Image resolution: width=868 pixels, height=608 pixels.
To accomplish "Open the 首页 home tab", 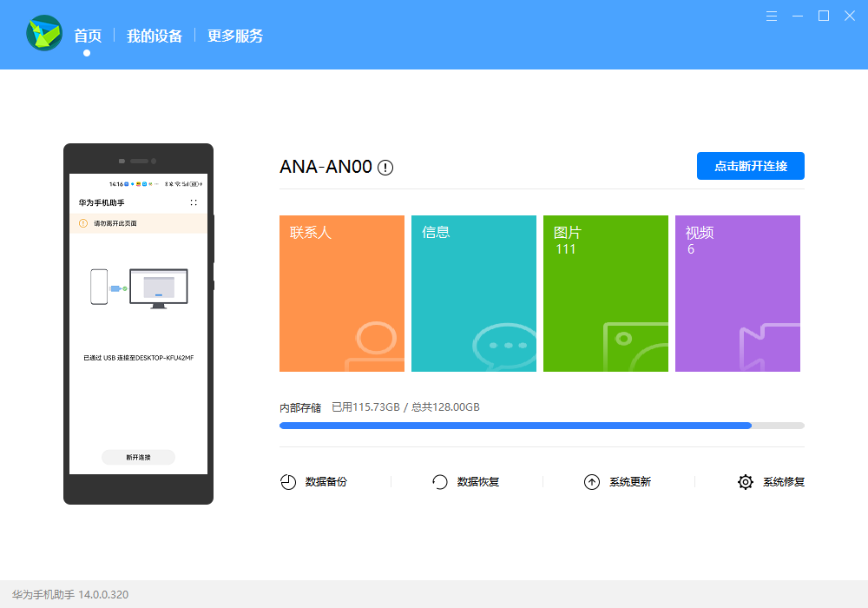I will [x=88, y=36].
